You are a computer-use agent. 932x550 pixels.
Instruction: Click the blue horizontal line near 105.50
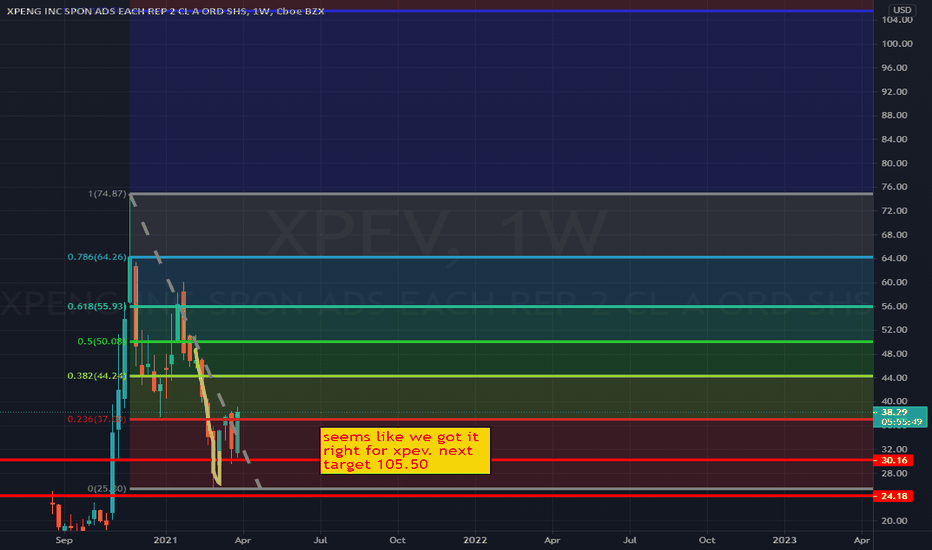[501, 11]
